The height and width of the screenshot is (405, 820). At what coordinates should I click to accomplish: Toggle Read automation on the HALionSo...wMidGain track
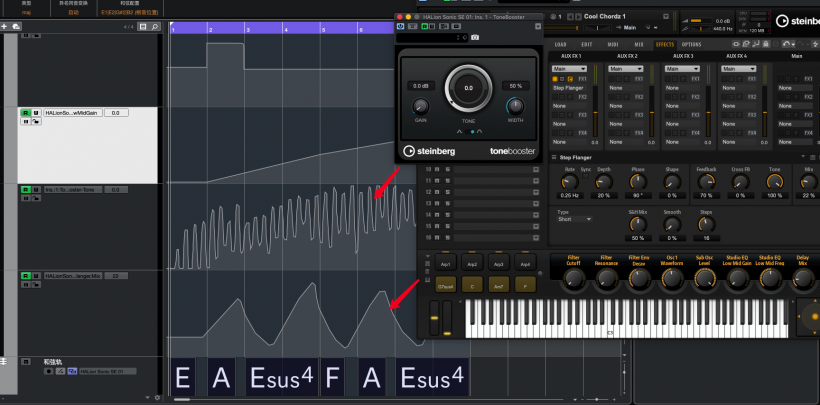[x=25, y=112]
